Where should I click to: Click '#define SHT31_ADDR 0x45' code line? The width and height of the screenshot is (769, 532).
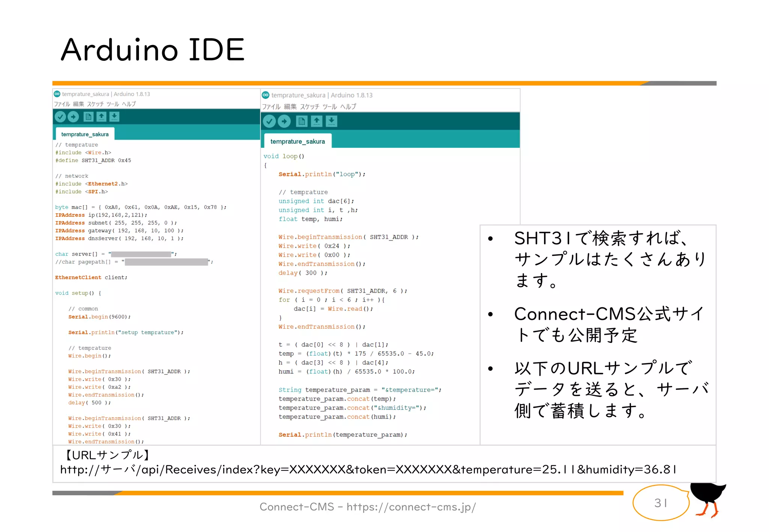[93, 160]
